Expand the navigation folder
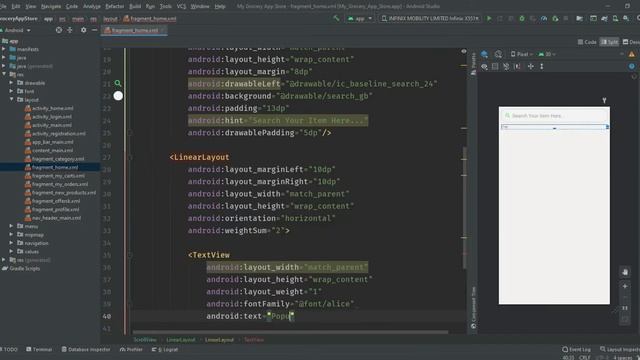Viewport: 640px width, 360px height. pyautogui.click(x=11, y=243)
